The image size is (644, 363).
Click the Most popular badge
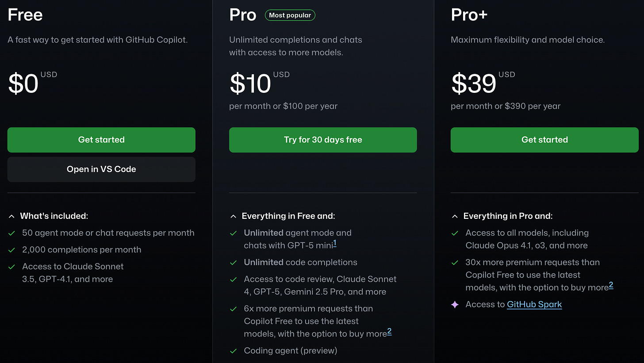click(290, 15)
